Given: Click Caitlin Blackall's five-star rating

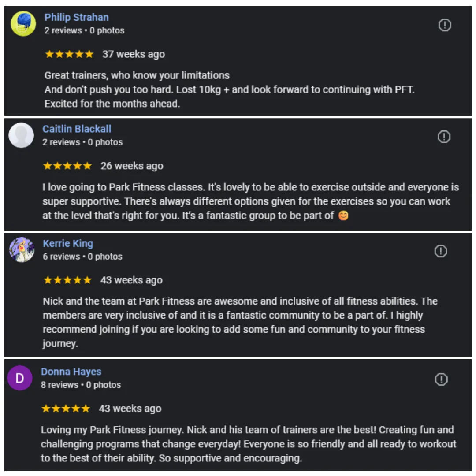Looking at the screenshot, I should [67, 166].
